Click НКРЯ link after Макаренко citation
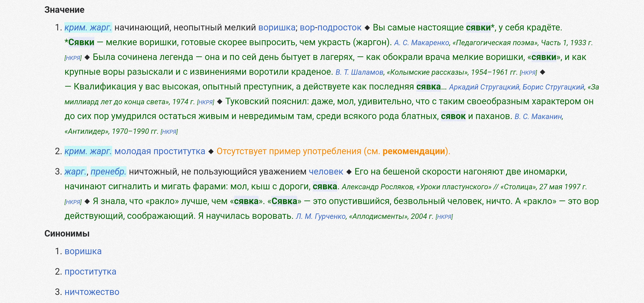 [73, 58]
